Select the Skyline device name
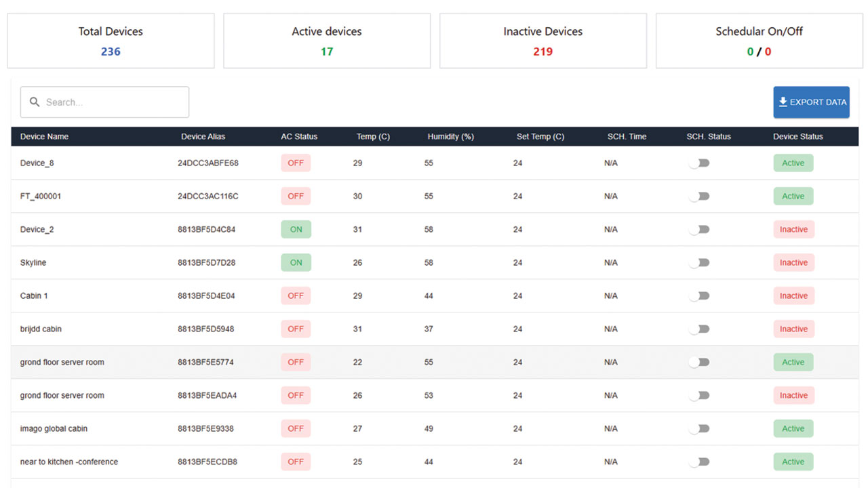 [x=33, y=263]
